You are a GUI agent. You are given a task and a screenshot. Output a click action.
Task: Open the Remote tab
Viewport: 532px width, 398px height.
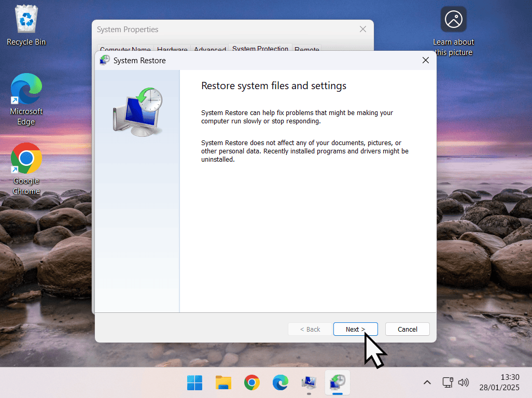click(307, 48)
